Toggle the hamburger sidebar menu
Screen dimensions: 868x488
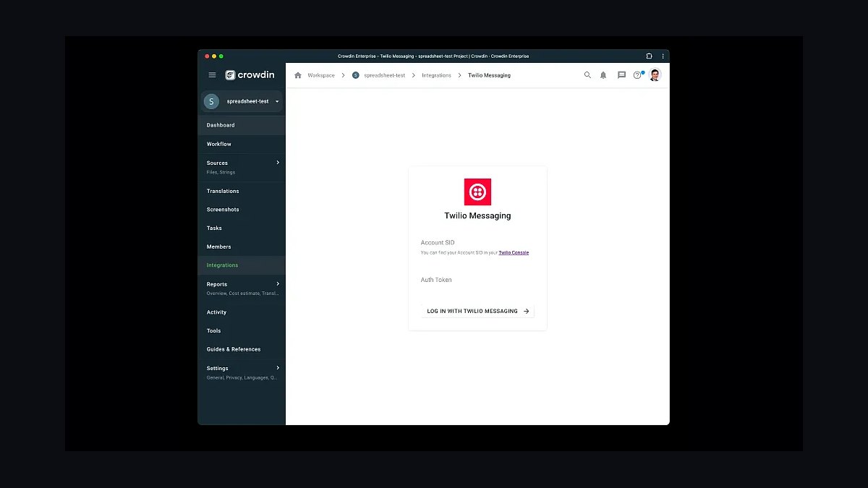212,75
